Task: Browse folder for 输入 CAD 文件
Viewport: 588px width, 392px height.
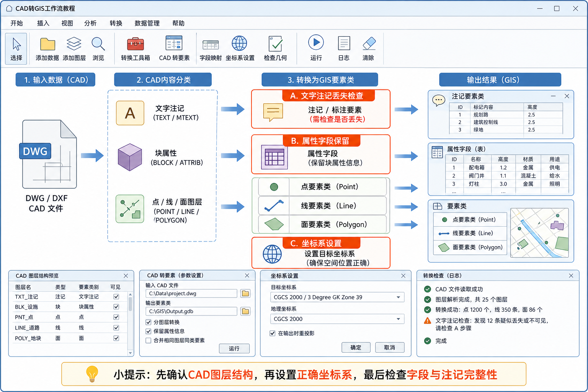Action: point(245,294)
